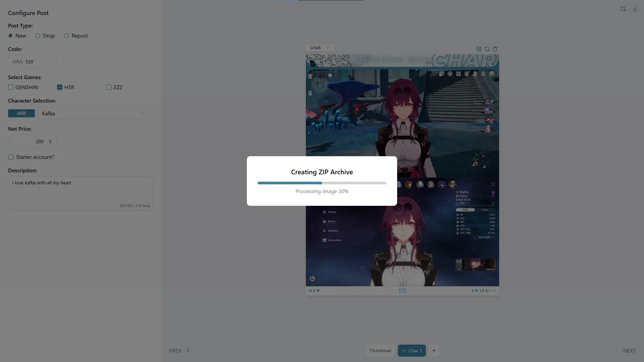Uncheck the HSR game checkbox

click(x=60, y=87)
